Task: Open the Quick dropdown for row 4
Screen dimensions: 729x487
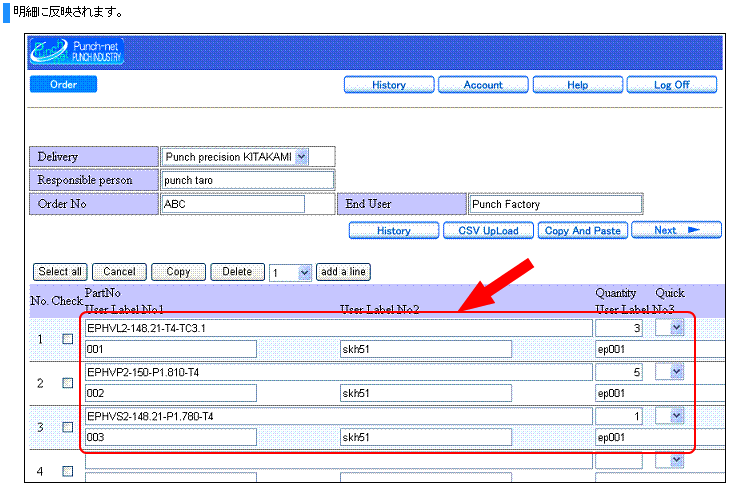Action: [669, 460]
